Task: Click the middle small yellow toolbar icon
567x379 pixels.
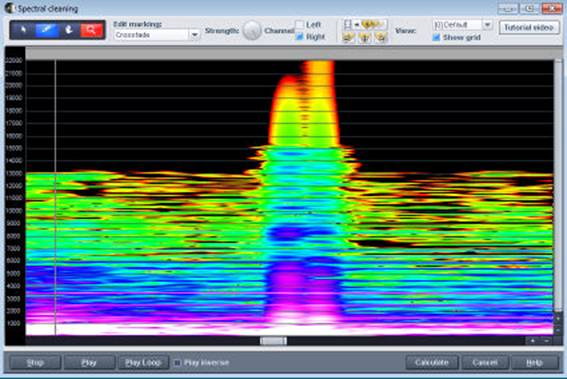Action: pos(364,37)
